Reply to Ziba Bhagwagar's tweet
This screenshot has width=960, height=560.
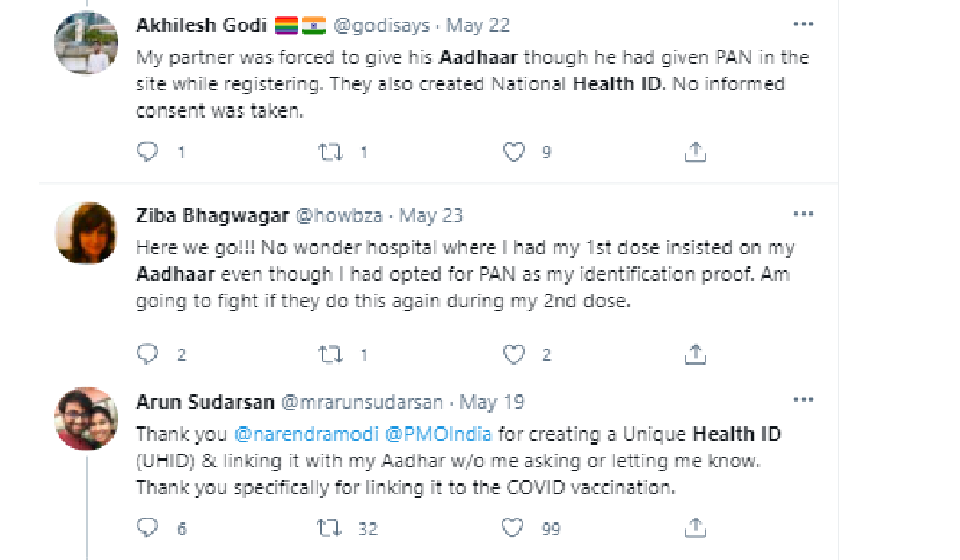[148, 354]
